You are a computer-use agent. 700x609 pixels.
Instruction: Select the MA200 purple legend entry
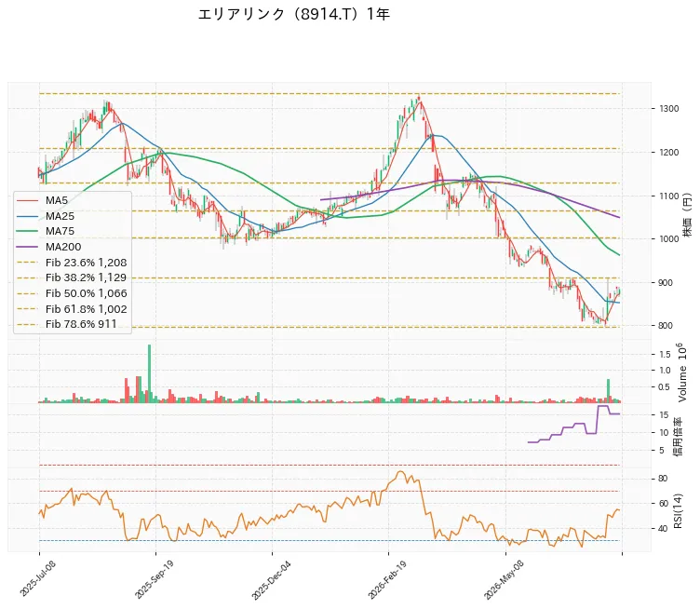(49, 247)
